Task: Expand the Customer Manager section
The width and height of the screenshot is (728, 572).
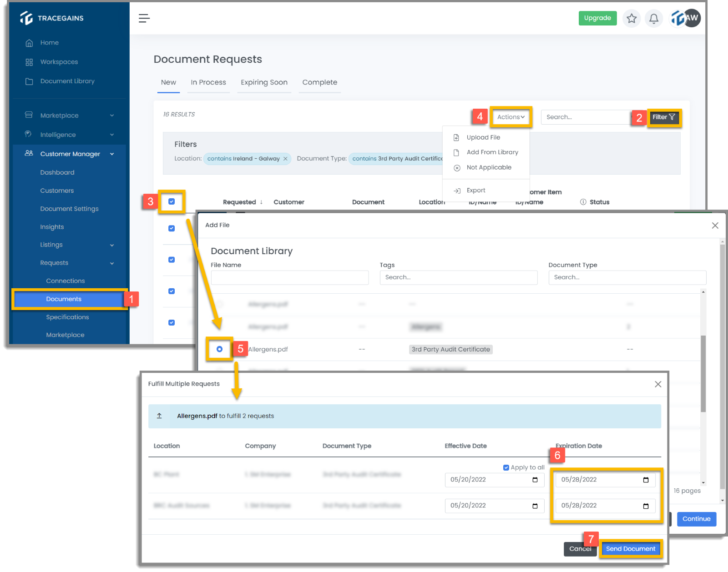Action: tap(70, 154)
